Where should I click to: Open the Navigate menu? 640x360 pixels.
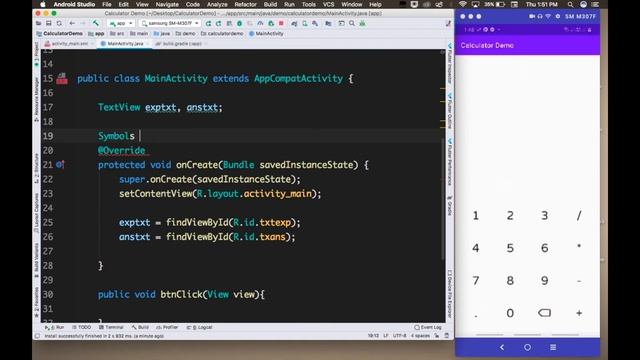[167, 4]
